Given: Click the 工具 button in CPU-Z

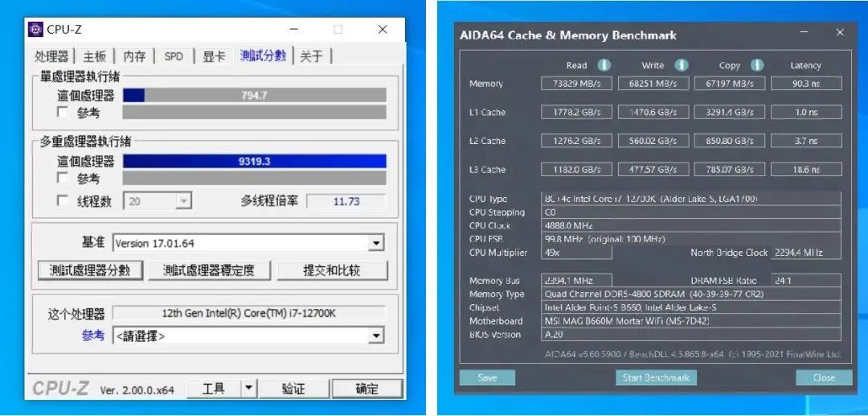Looking at the screenshot, I should (x=214, y=389).
